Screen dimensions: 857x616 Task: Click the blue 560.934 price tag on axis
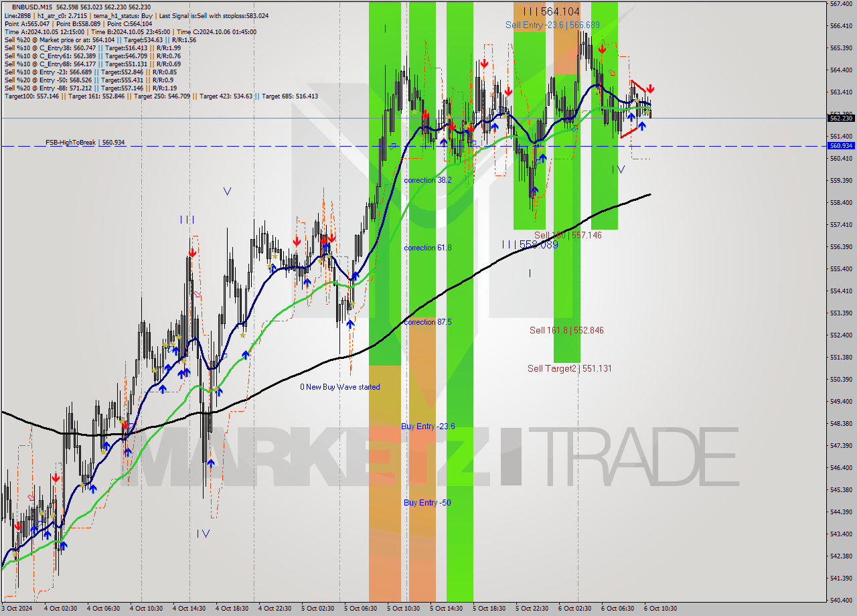pos(841,145)
